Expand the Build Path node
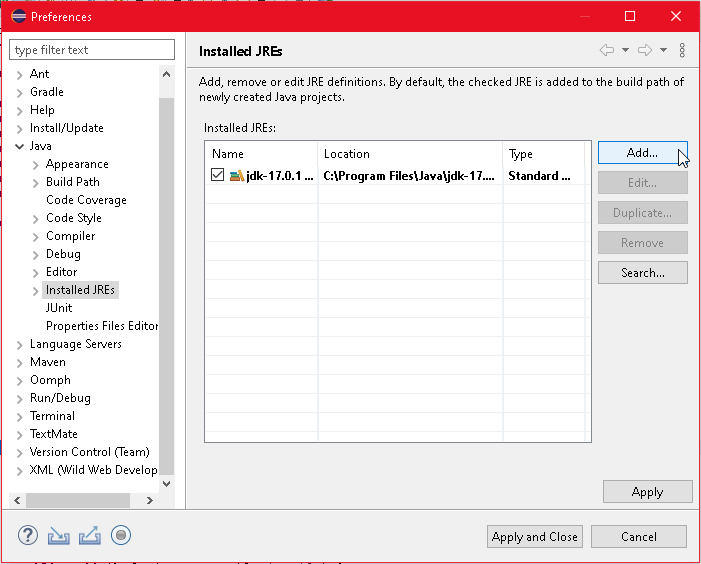 coord(35,183)
